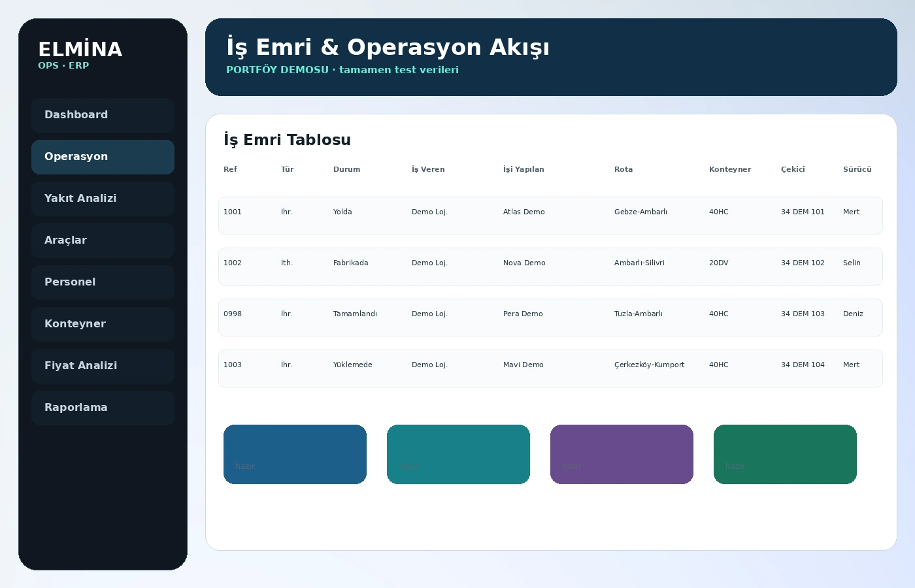Click the 20DV container cell
Image resolution: width=915 pixels, height=588 pixels.
(718, 263)
